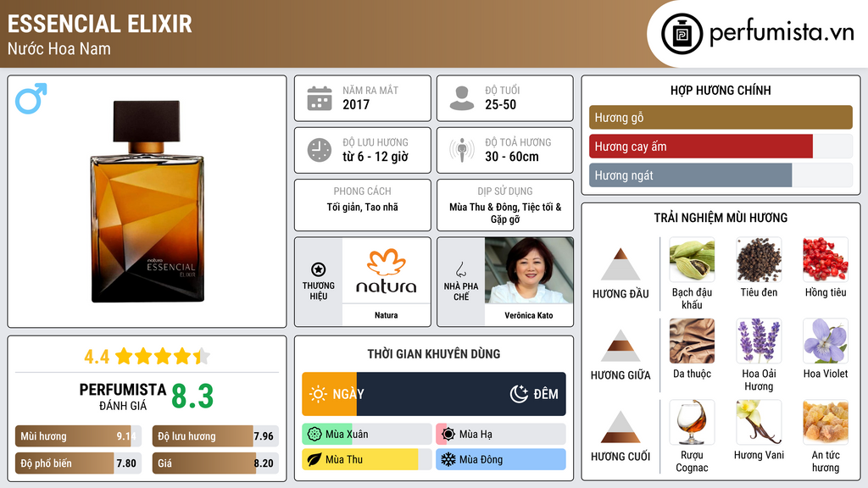Click the orange Ngày daytime segment
Image resolution: width=868 pixels, height=488 pixels.
pos(330,394)
